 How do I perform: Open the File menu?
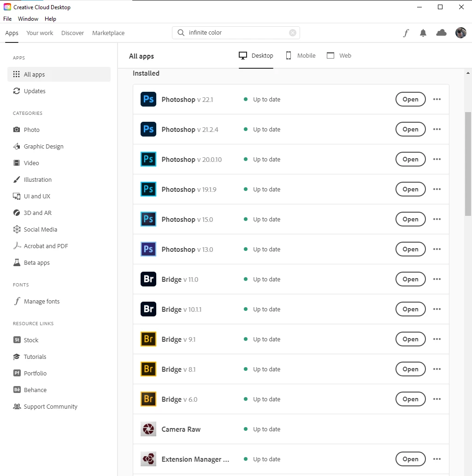7,19
